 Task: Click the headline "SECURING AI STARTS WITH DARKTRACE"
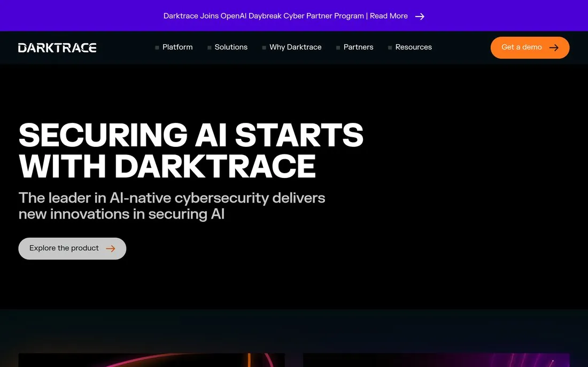191,150
